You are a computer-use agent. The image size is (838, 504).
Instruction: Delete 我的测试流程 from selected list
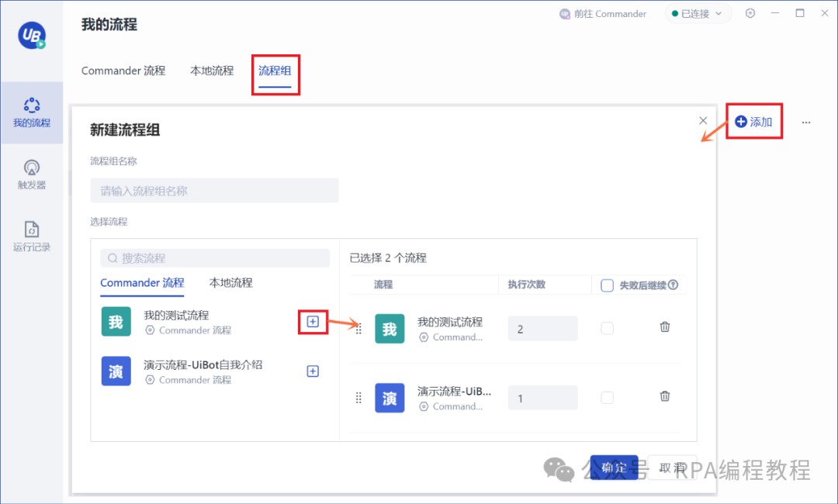[665, 326]
